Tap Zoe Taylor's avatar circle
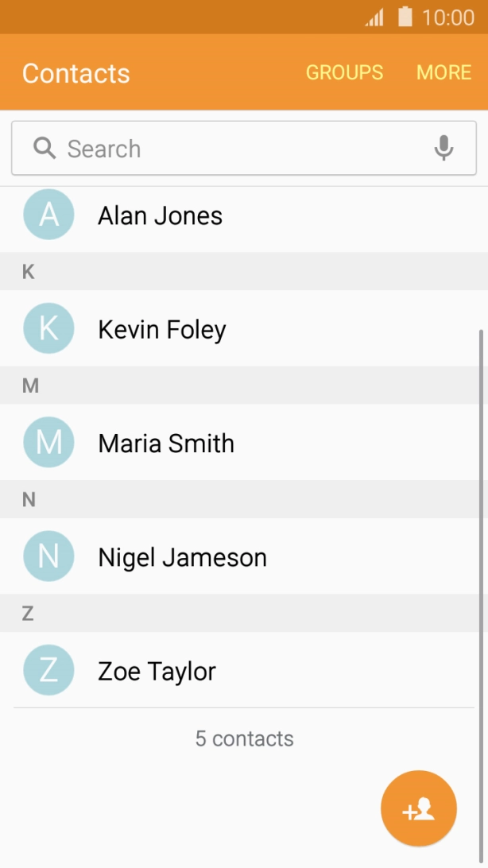Screen dimensions: 488x868 48,670
